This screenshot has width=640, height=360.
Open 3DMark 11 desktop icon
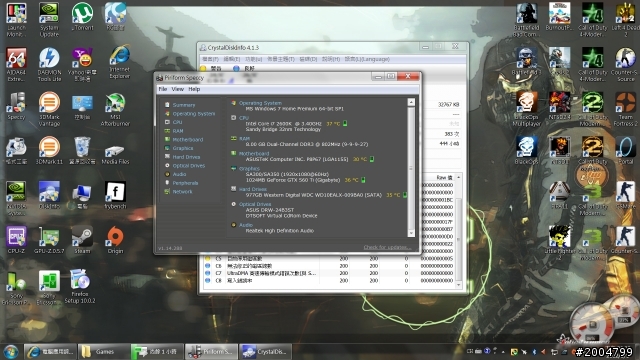pyautogui.click(x=49, y=151)
